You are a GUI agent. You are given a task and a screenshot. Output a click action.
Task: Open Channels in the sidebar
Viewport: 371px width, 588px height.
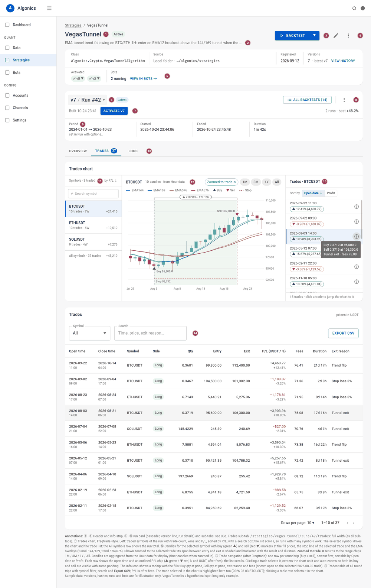[x=28, y=108]
